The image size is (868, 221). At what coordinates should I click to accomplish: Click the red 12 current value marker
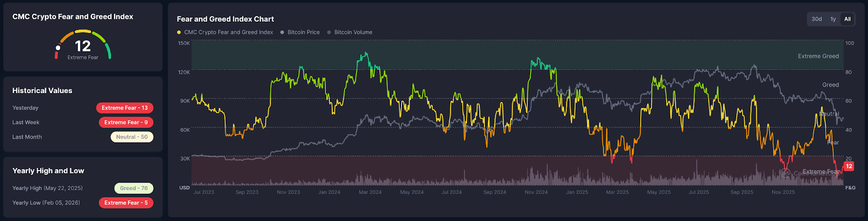849,166
